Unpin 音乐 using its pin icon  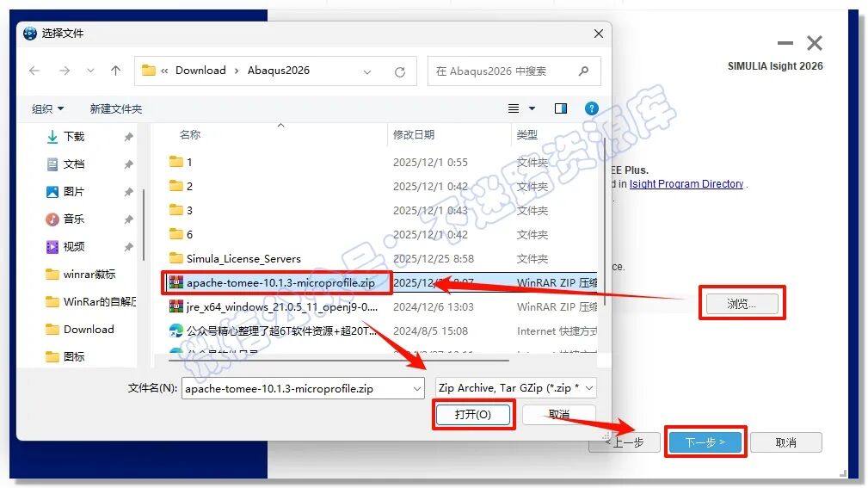[128, 219]
